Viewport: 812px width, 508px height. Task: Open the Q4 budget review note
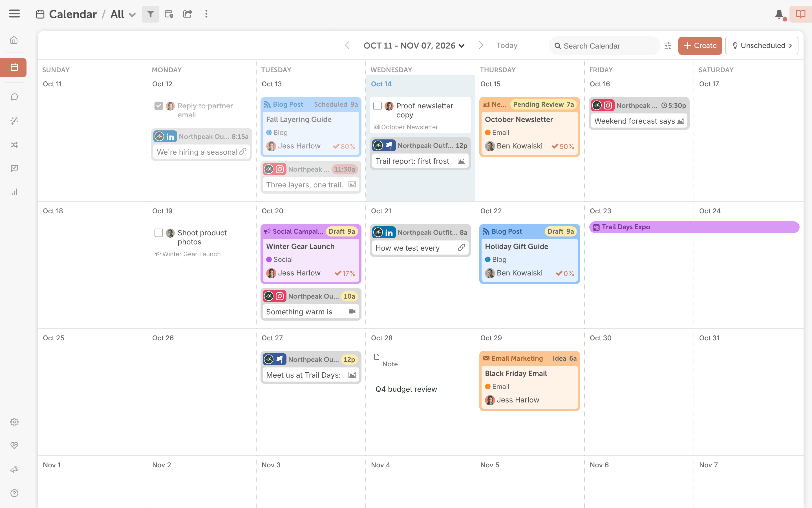coord(406,389)
